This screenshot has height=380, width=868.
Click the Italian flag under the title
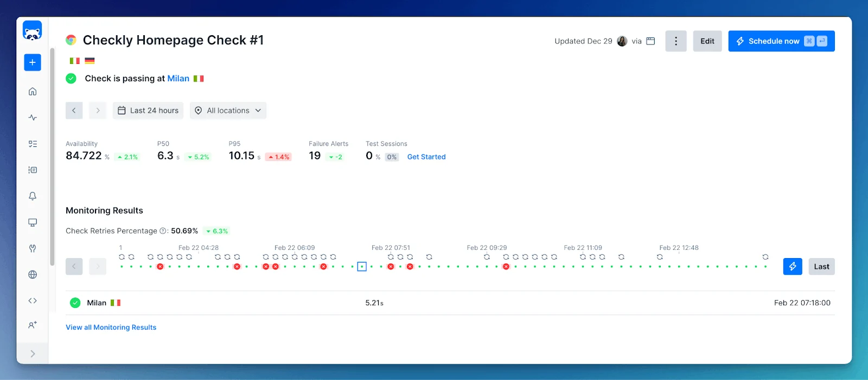coord(75,61)
